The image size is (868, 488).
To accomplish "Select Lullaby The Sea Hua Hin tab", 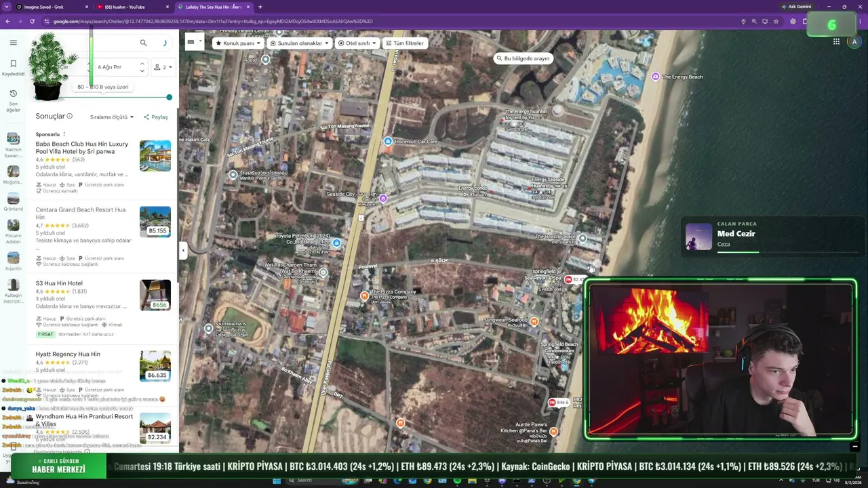I will pos(213,7).
